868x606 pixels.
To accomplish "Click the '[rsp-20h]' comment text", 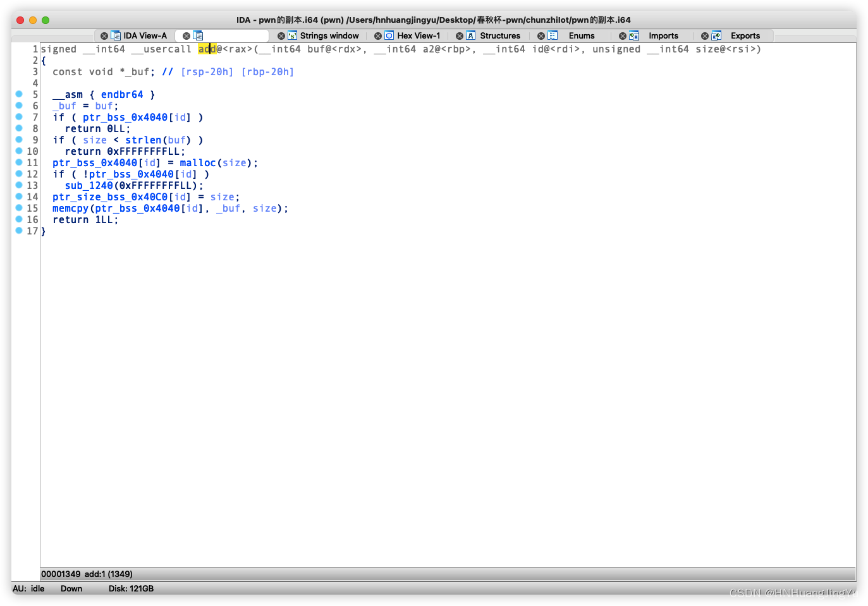I will click(x=207, y=72).
